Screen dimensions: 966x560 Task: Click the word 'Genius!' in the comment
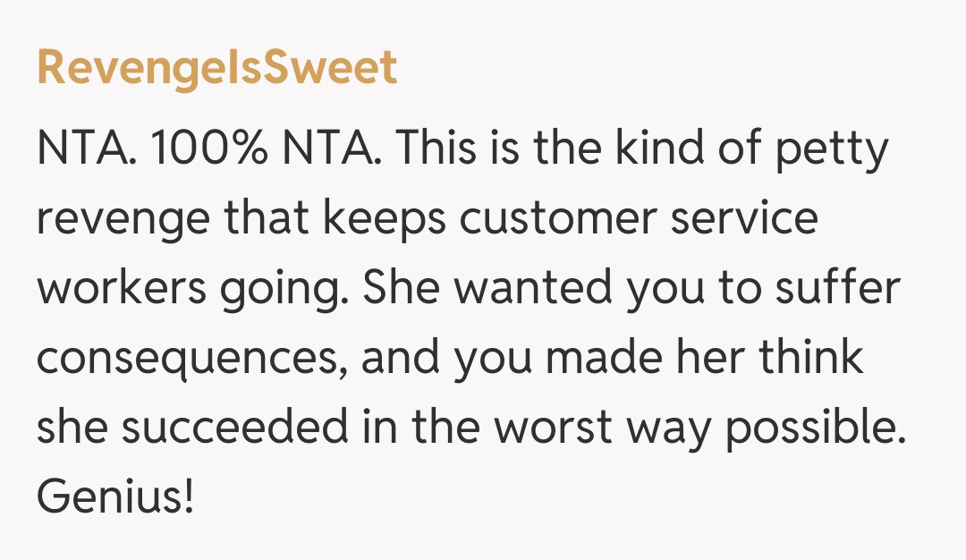tap(115, 495)
